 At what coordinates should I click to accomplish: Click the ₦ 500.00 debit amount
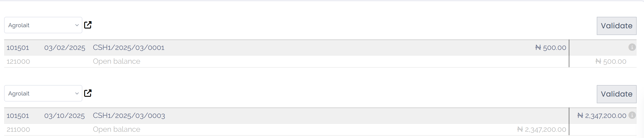[x=550, y=48]
